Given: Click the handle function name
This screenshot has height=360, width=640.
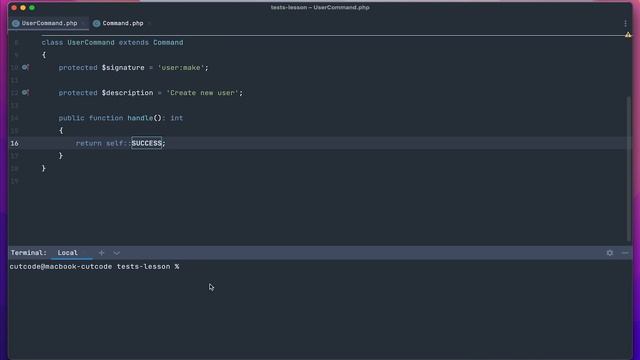Looking at the screenshot, I should pos(140,118).
